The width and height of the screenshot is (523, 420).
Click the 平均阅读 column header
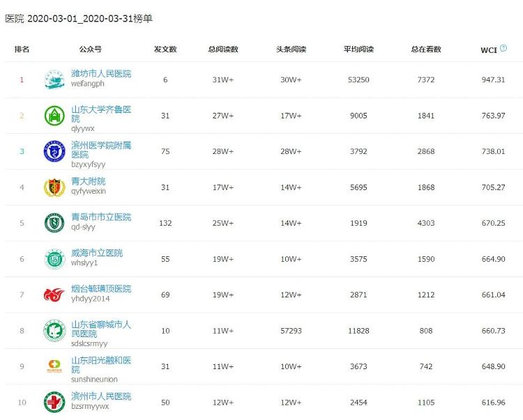pyautogui.click(x=358, y=49)
